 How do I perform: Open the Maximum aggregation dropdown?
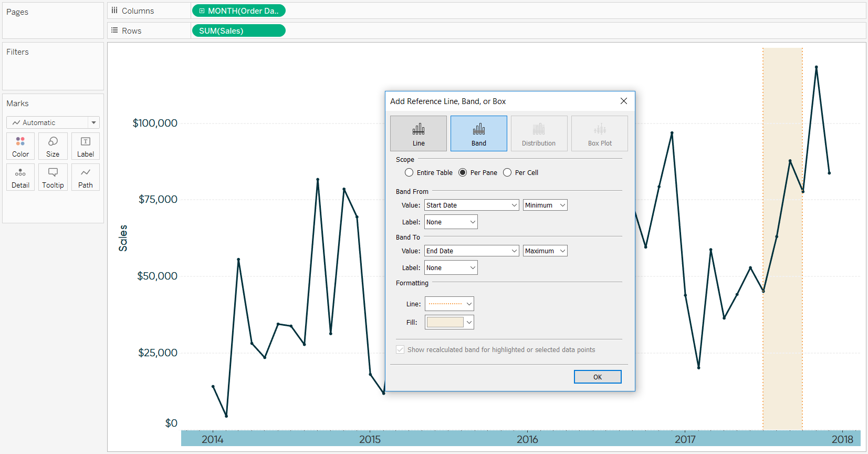545,251
